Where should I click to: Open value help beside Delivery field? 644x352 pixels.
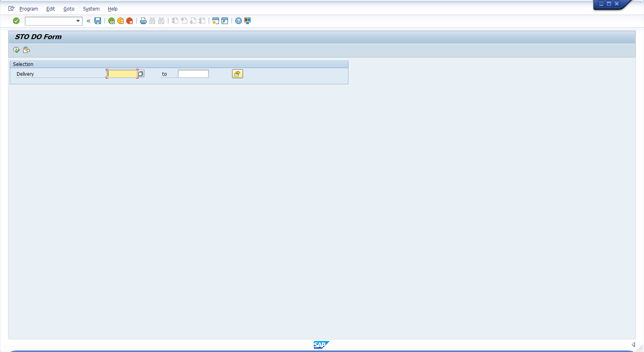coord(141,74)
